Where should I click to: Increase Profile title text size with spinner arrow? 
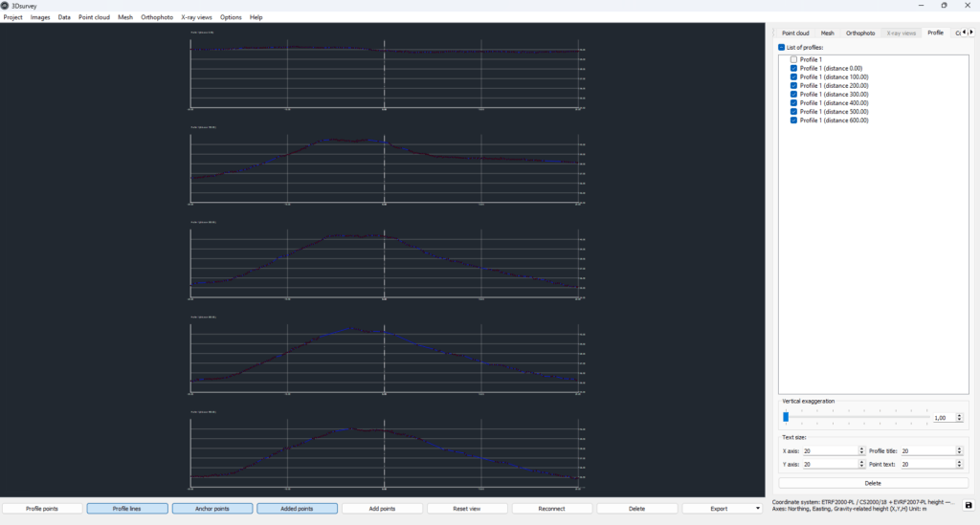[959, 448]
